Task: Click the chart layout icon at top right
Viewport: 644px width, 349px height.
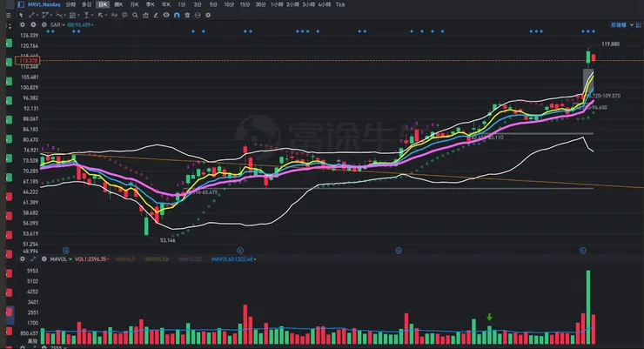Action: click(639, 25)
